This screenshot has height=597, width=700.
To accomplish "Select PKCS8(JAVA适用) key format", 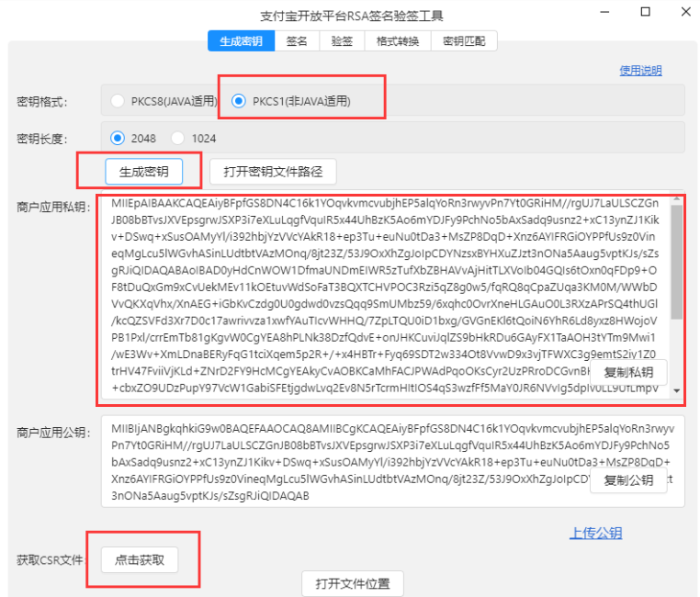I will 119,101.
